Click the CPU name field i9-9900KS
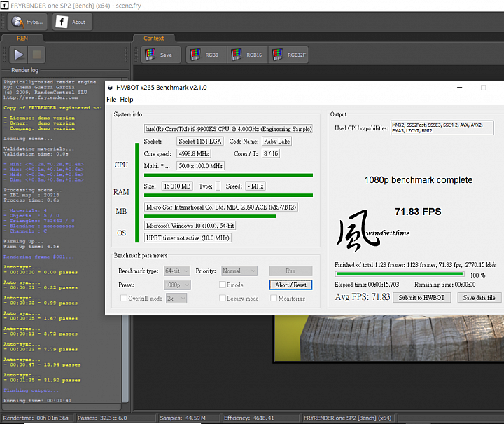 click(228, 129)
